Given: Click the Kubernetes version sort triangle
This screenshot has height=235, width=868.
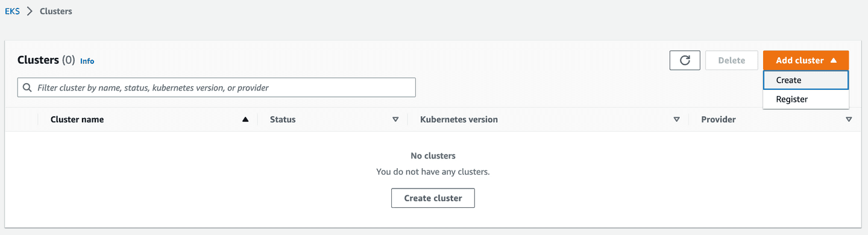Looking at the screenshot, I should click(676, 119).
